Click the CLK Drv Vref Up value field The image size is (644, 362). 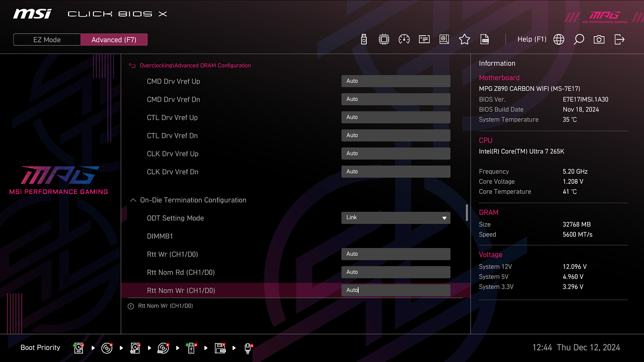[x=396, y=154]
